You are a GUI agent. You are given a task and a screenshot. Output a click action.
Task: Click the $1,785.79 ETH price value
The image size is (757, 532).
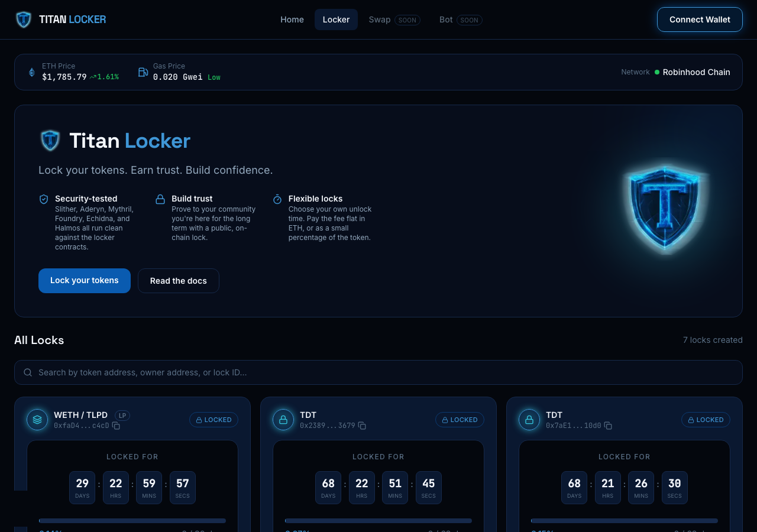pyautogui.click(x=64, y=77)
